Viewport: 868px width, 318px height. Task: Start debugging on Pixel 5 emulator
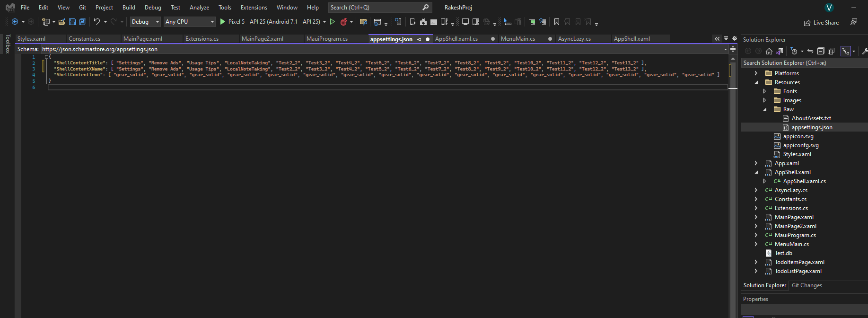(270, 22)
